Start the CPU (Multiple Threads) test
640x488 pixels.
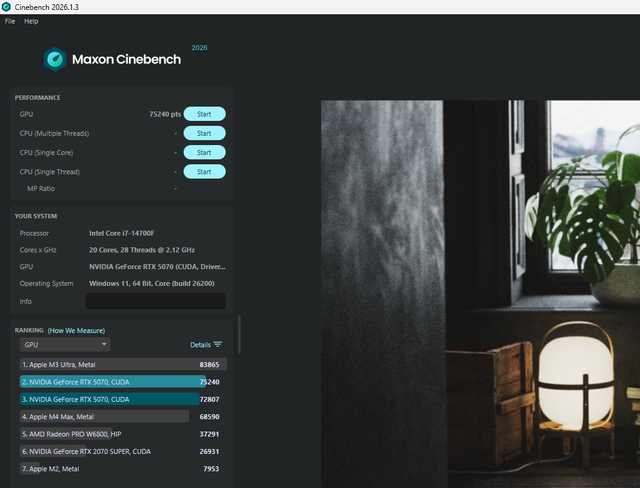(x=204, y=133)
